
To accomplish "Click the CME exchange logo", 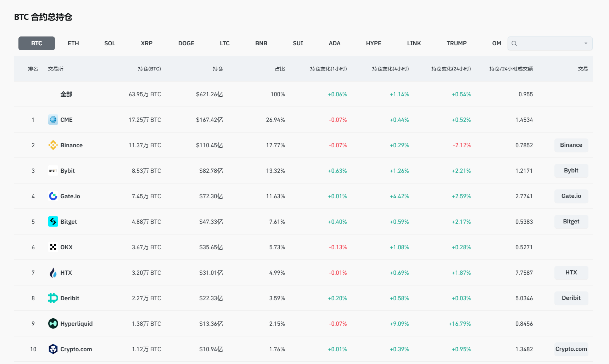I will (53, 120).
